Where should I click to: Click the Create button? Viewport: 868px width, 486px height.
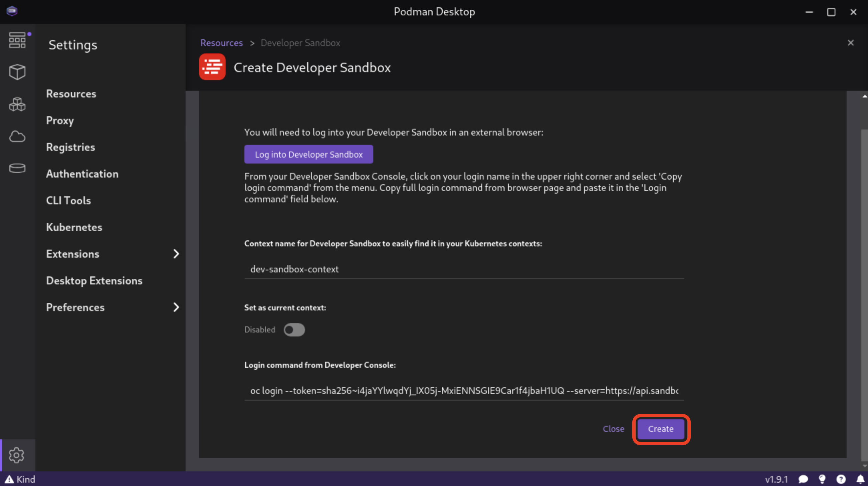pyautogui.click(x=661, y=429)
